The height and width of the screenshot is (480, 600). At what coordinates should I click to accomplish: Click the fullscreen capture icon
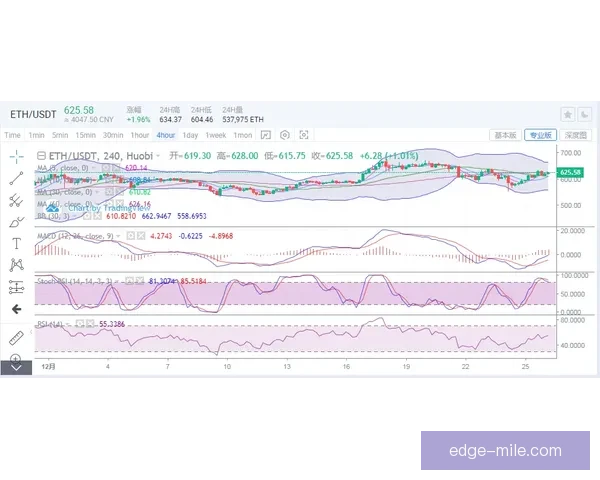click(x=304, y=135)
